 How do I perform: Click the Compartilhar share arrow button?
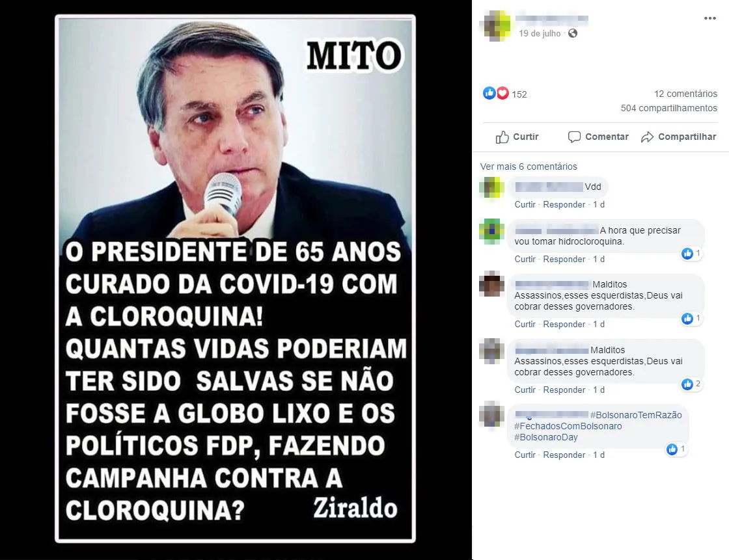pyautogui.click(x=678, y=137)
